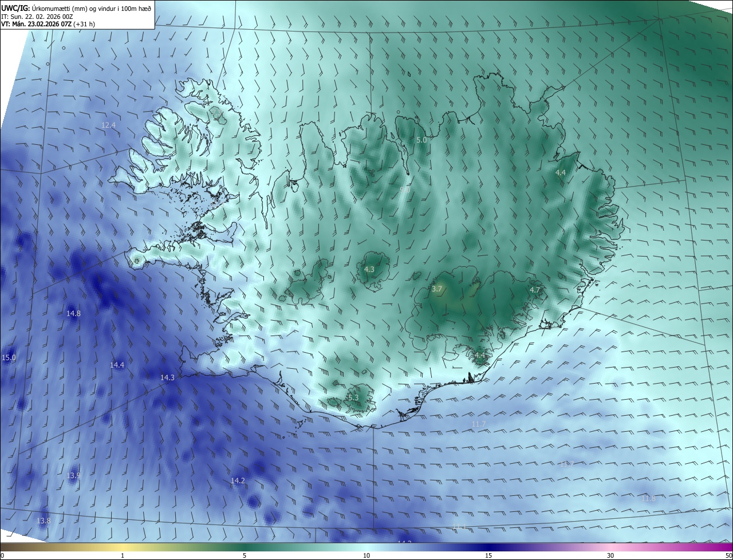Viewport: 733px width, 560px height.
Task: Click the 5.0 value on the map
Action: 421,140
